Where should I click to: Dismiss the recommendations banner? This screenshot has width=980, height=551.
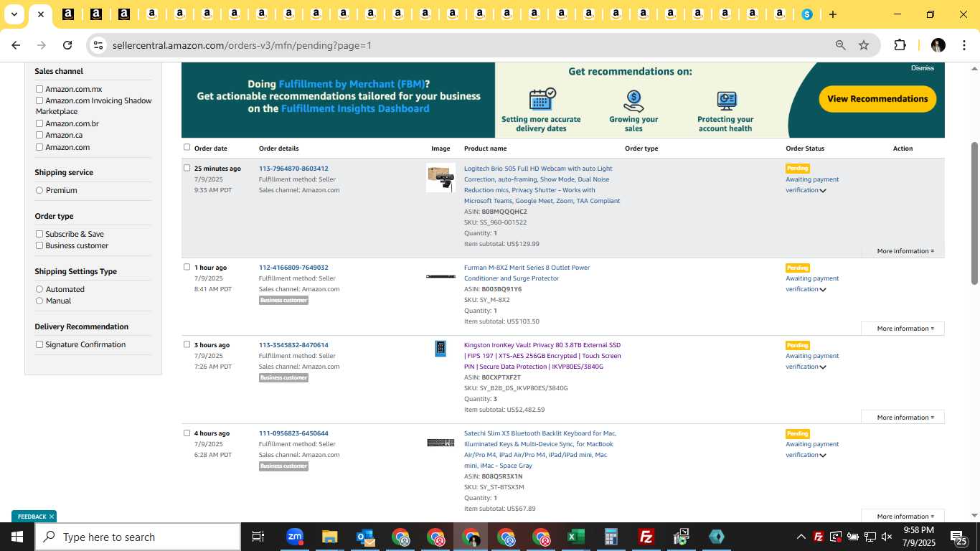[923, 68]
